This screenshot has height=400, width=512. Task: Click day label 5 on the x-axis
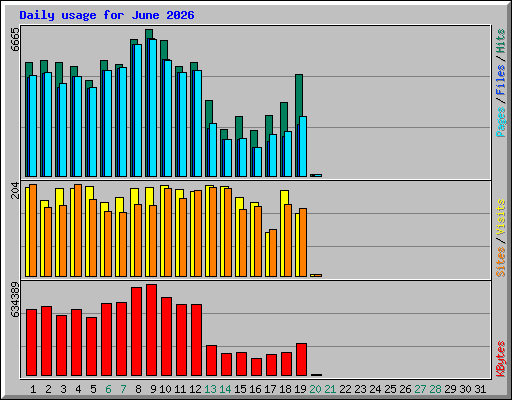point(93,389)
